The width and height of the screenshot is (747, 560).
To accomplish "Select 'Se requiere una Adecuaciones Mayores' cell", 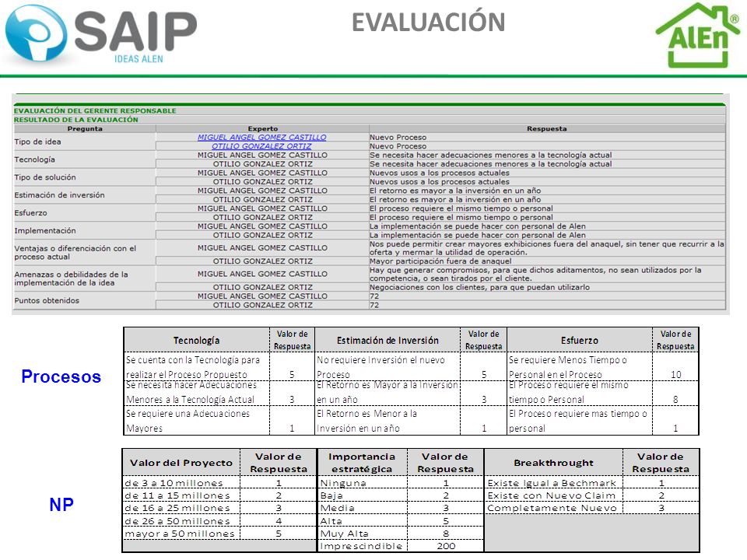I will (x=197, y=421).
